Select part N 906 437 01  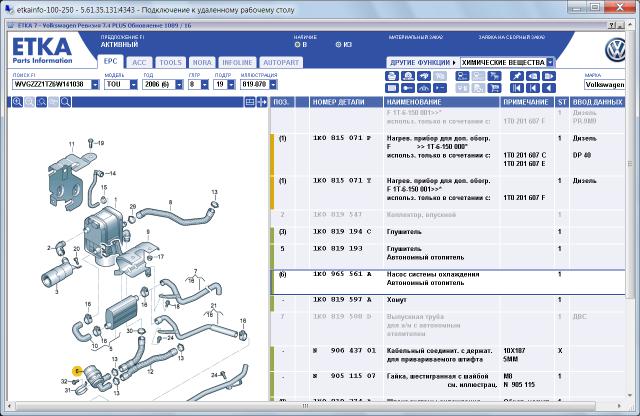coord(344,350)
